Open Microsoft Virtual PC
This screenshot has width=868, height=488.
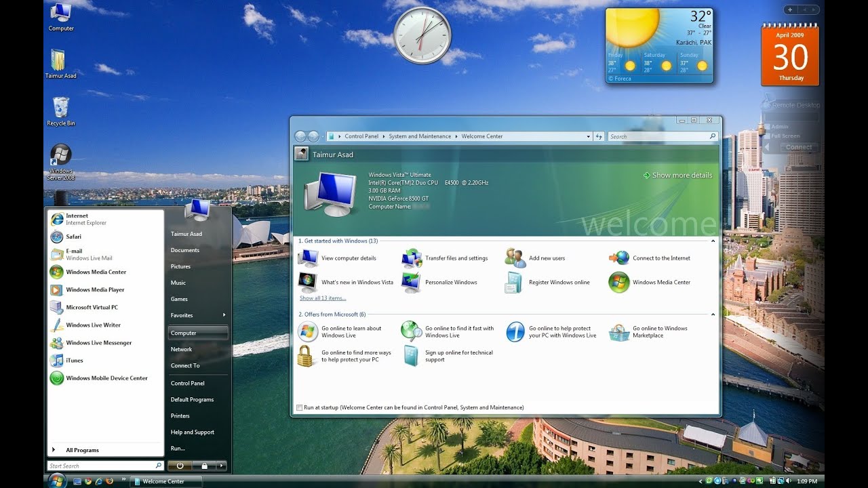coord(105,307)
